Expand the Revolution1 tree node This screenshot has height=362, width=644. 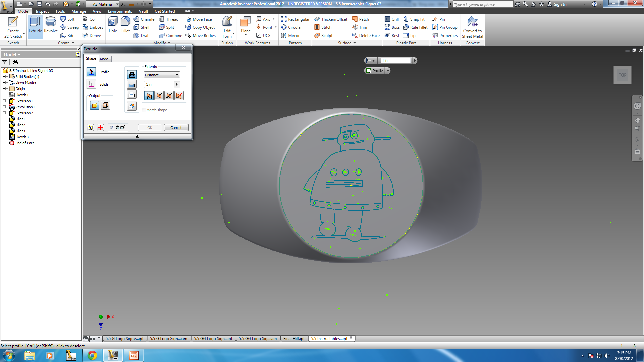4,107
